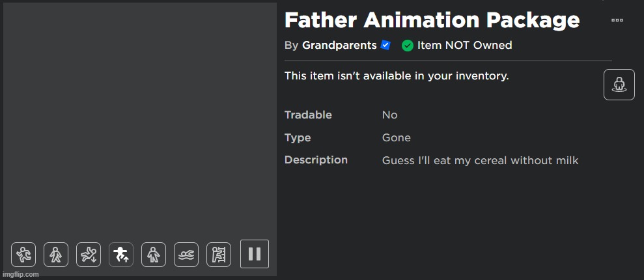Select the cereal without milk description text

click(x=480, y=160)
